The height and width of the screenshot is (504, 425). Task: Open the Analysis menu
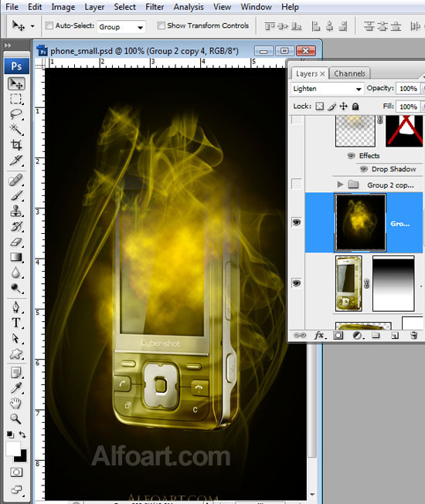(x=189, y=7)
